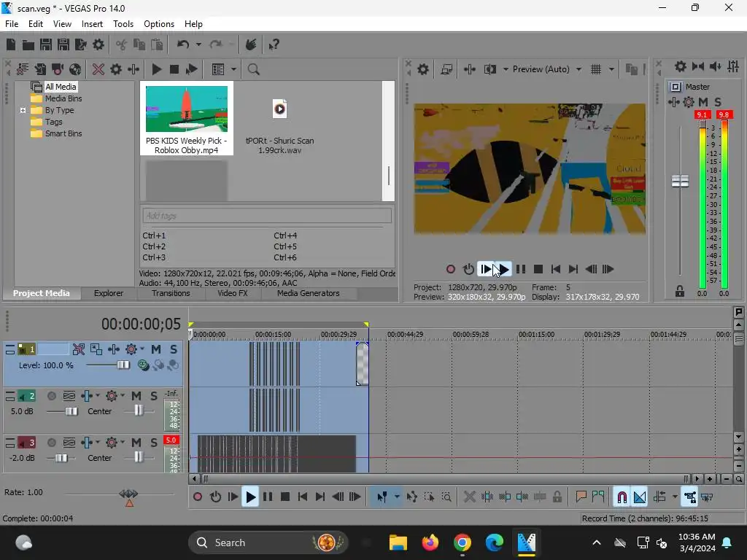Viewport: 747px width, 560px height.
Task: Open the Insert menu
Action: pyautogui.click(x=92, y=24)
